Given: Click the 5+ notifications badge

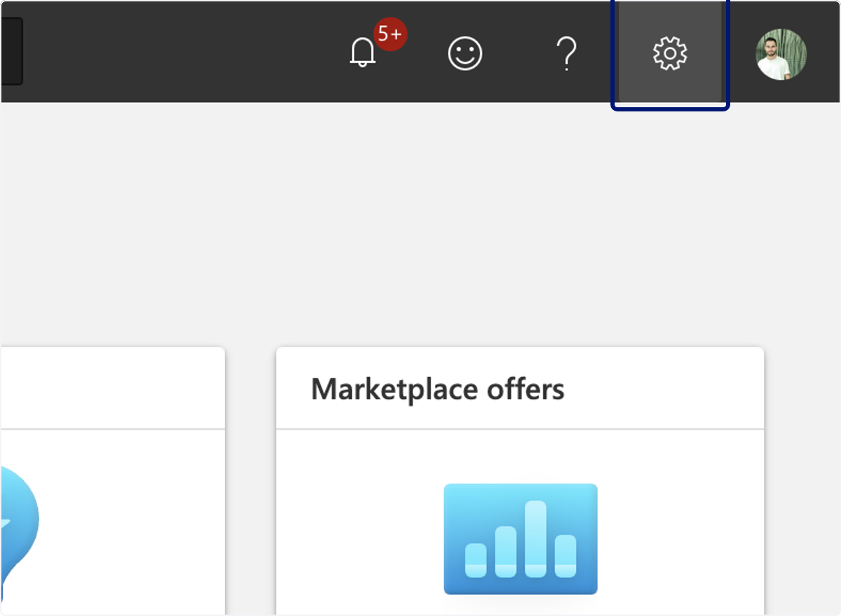Looking at the screenshot, I should tap(390, 34).
